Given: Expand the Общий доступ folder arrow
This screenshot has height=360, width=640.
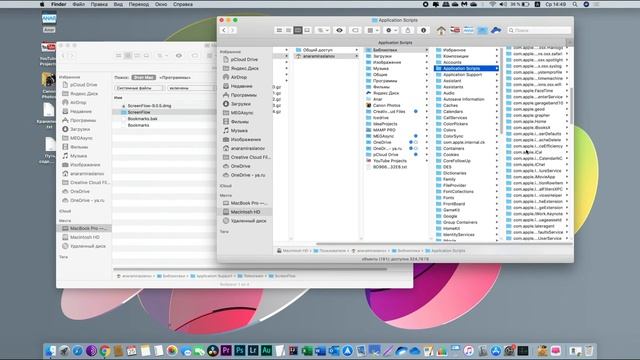Looking at the screenshot, I should tap(356, 50).
